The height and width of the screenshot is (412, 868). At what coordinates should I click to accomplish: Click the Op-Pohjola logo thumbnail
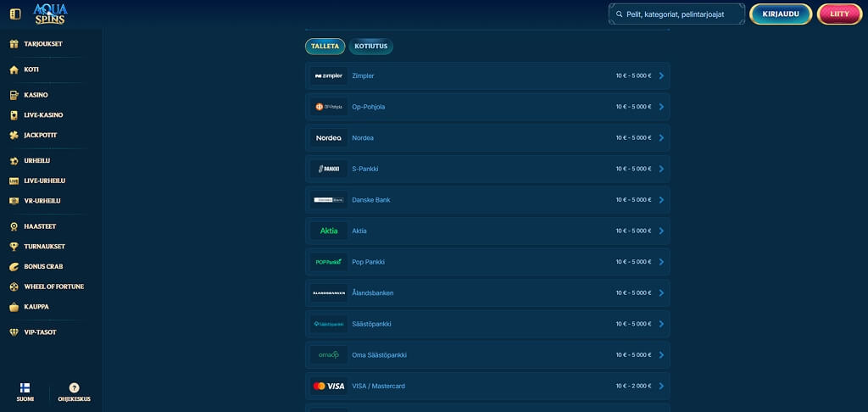(x=329, y=107)
